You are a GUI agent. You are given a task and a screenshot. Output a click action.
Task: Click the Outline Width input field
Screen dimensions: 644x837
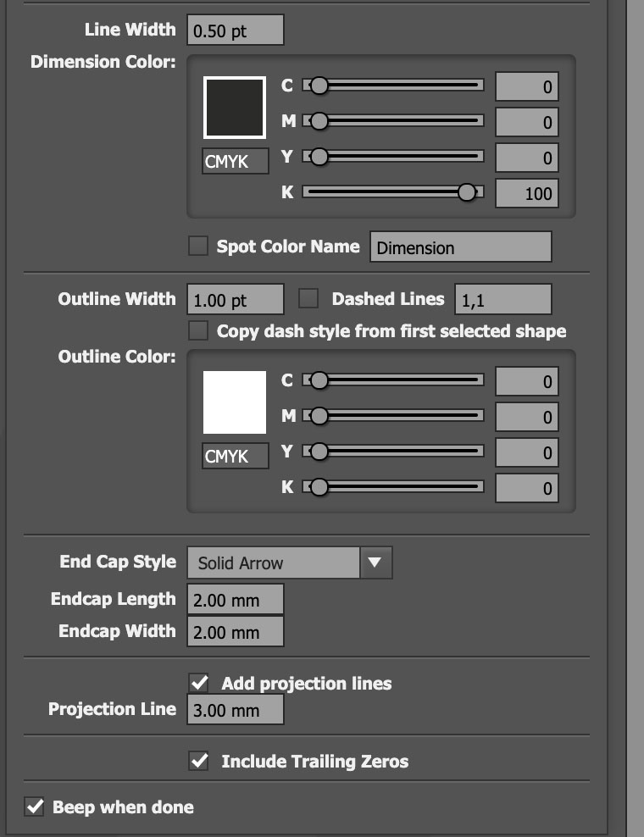click(235, 300)
